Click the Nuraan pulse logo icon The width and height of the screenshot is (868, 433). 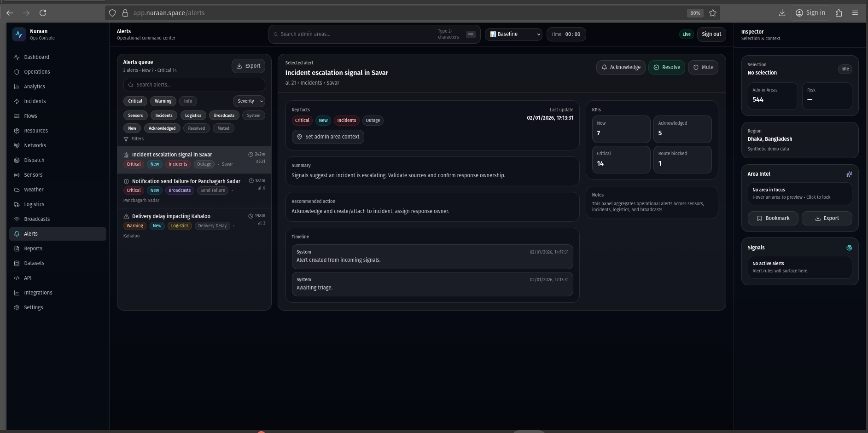[x=19, y=35]
